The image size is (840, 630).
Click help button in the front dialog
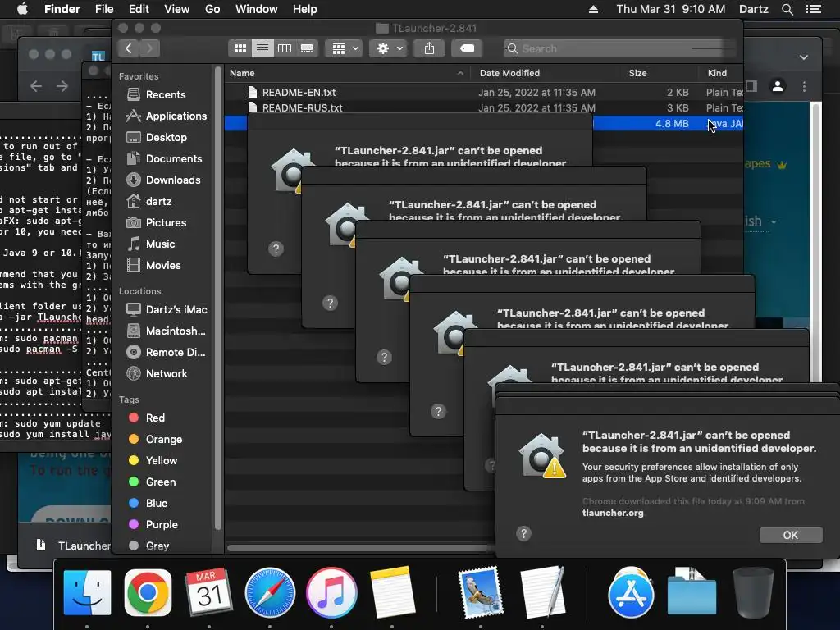pos(524,533)
